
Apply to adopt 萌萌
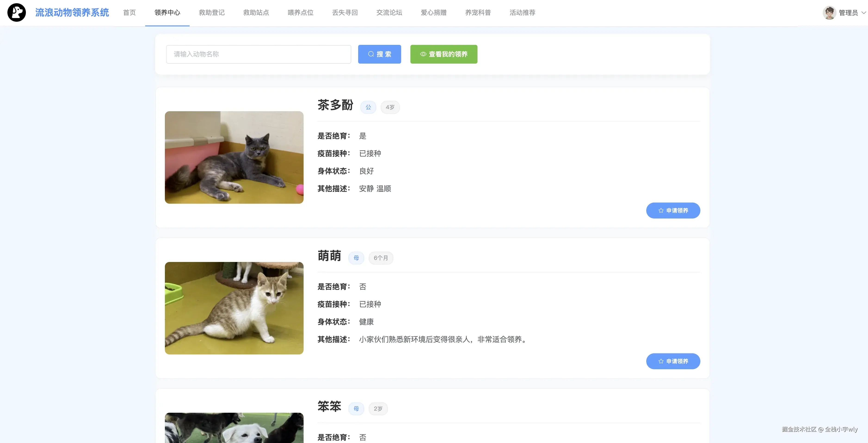(673, 361)
